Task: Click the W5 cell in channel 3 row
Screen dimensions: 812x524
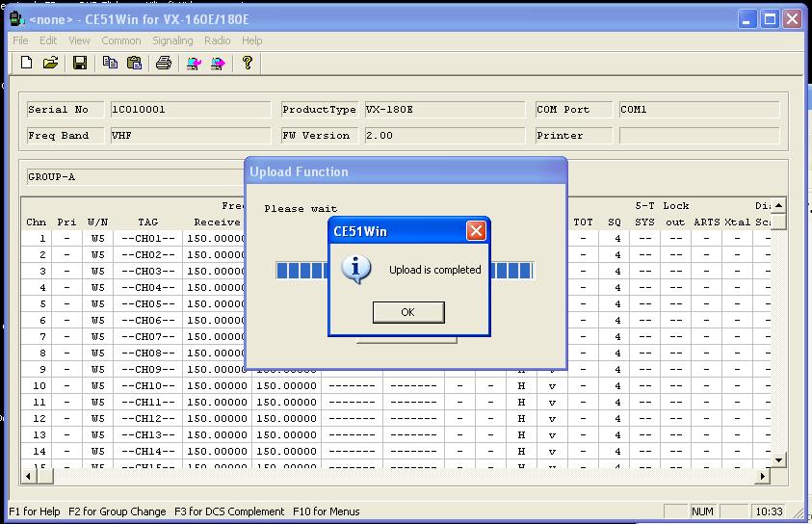Action: (x=98, y=272)
